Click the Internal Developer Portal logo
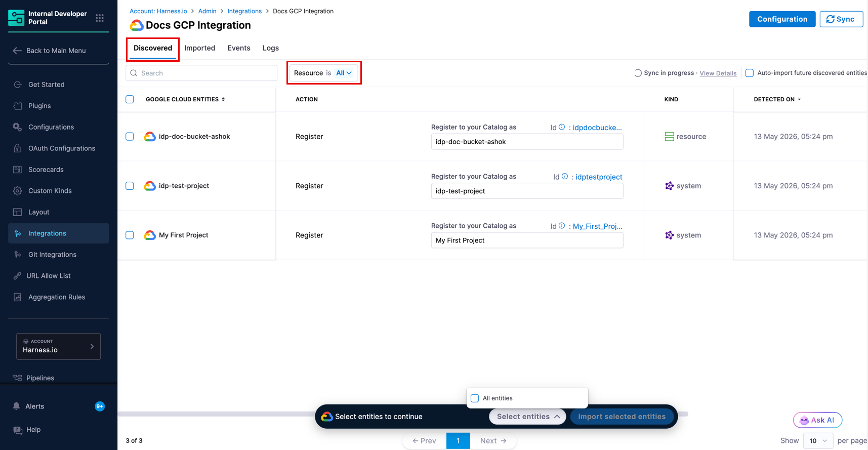The width and height of the screenshot is (868, 450). (x=16, y=18)
